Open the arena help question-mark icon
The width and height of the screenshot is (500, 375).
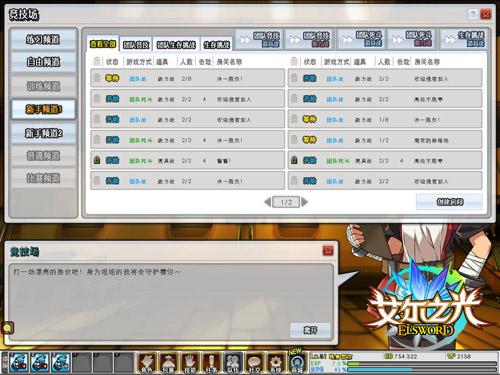tap(473, 14)
